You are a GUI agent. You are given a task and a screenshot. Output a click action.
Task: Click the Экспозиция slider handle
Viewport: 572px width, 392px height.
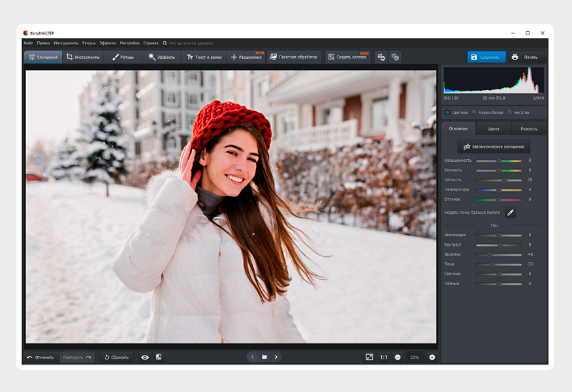[499, 235]
